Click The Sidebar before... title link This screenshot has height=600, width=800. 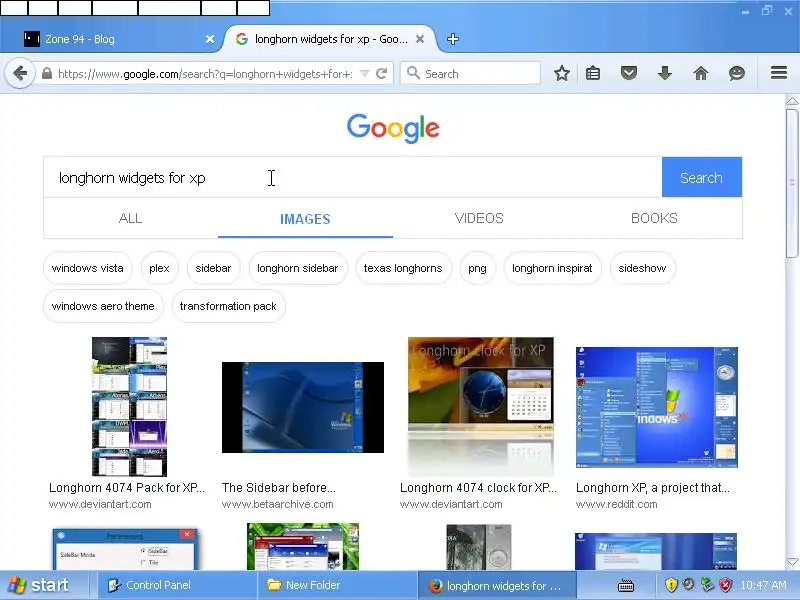279,488
